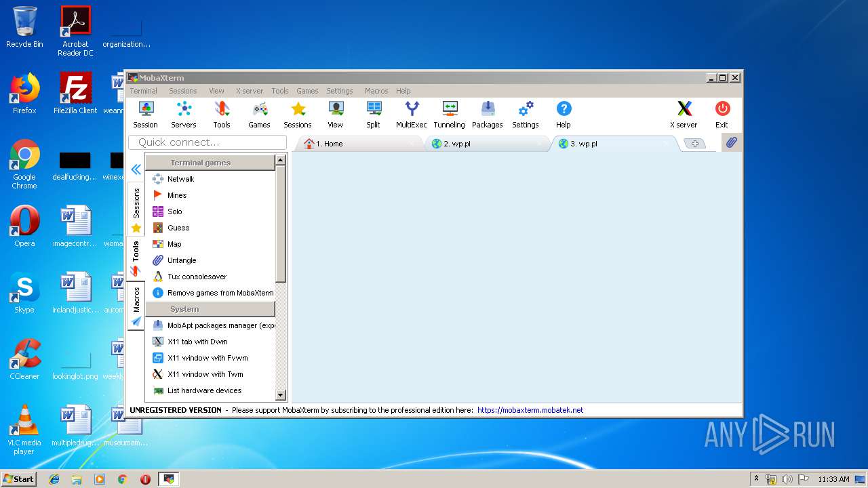Open the Tools menu in menu bar

280,91
